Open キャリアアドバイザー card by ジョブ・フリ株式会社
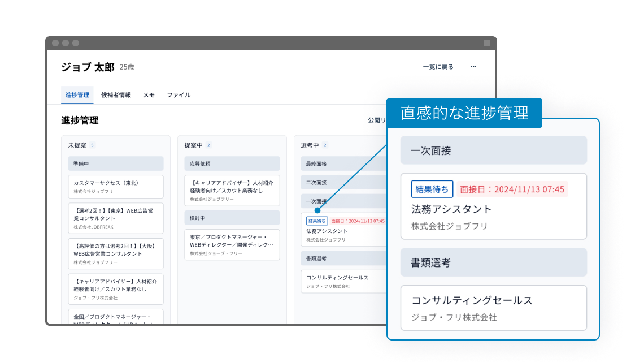This screenshot has width=644, height=362. click(x=116, y=289)
